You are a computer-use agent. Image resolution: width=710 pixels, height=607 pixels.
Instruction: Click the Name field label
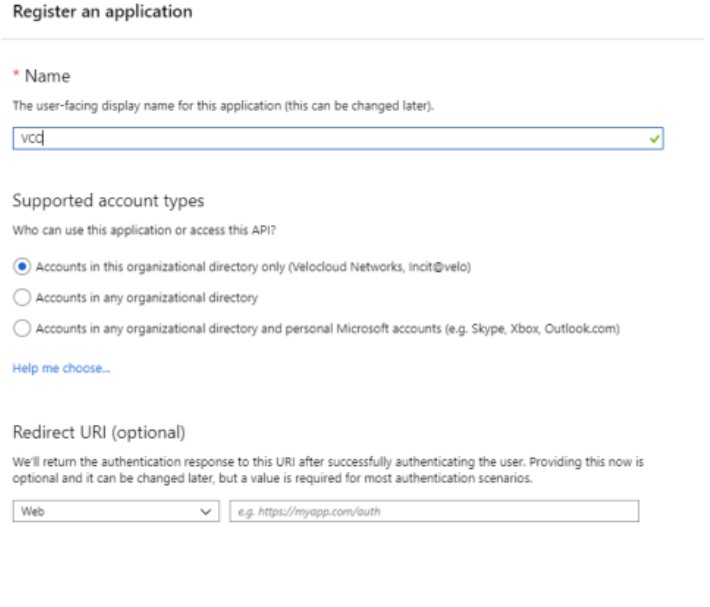(48, 76)
